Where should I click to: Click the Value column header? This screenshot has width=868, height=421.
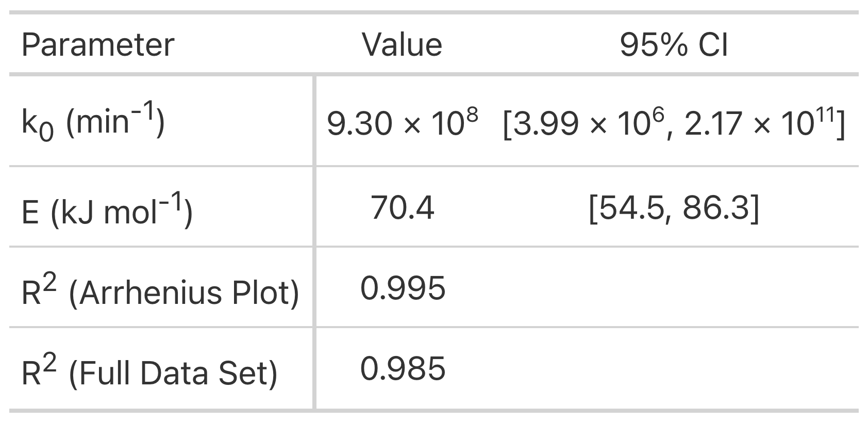402,45
